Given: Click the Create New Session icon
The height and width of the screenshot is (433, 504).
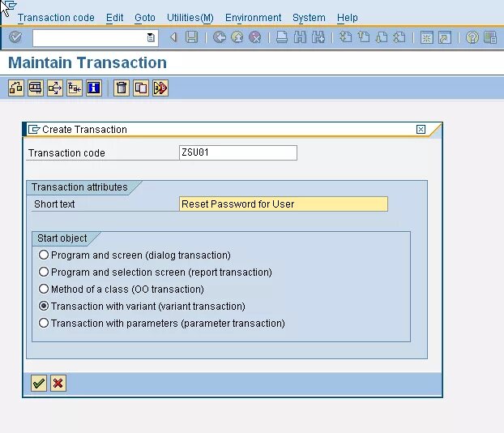Looking at the screenshot, I should [426, 37].
